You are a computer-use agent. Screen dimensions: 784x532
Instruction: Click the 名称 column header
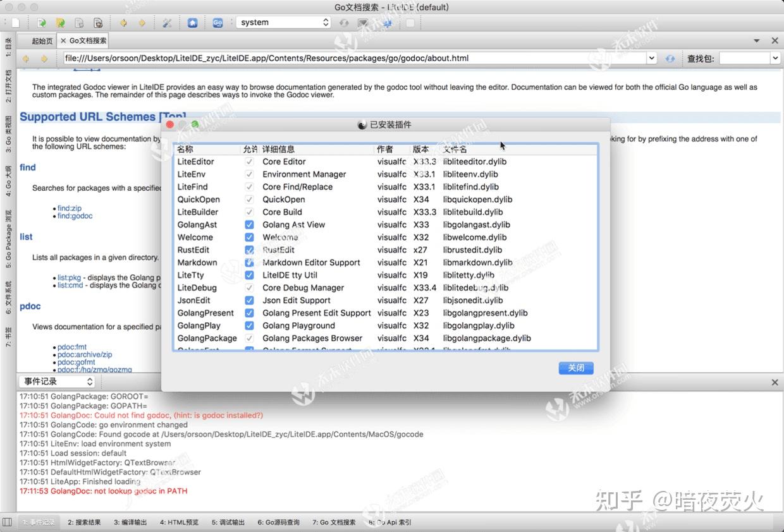coord(209,150)
